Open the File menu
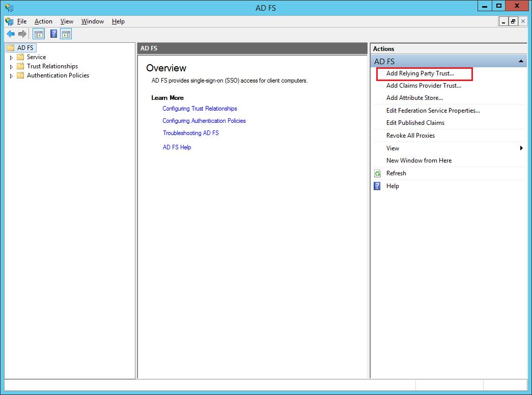The width and height of the screenshot is (532, 395). [x=22, y=21]
